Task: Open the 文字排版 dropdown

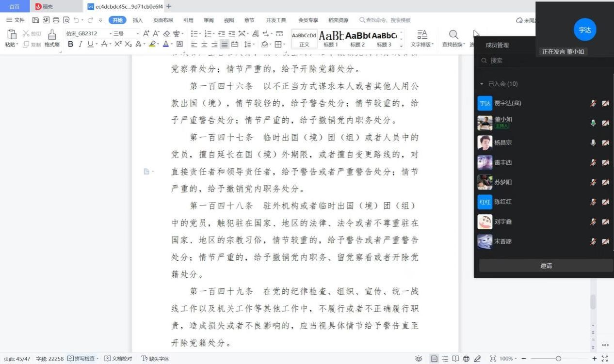Action: click(x=422, y=38)
